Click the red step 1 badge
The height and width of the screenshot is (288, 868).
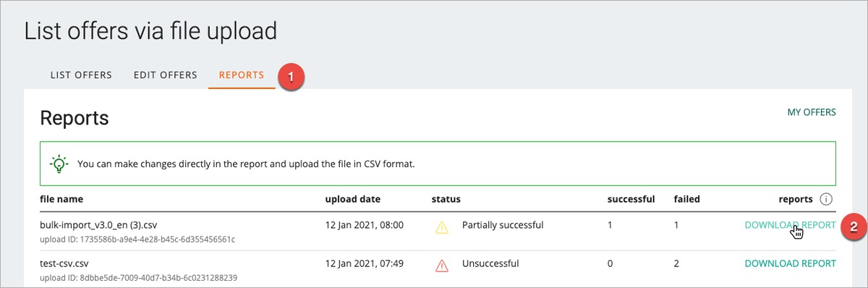tap(291, 76)
